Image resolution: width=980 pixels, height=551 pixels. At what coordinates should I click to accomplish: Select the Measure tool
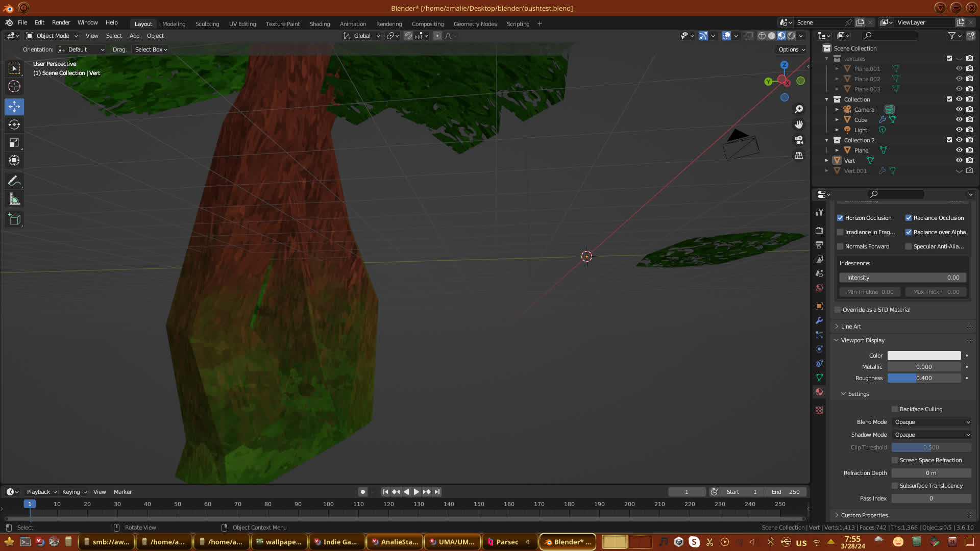[x=14, y=199]
